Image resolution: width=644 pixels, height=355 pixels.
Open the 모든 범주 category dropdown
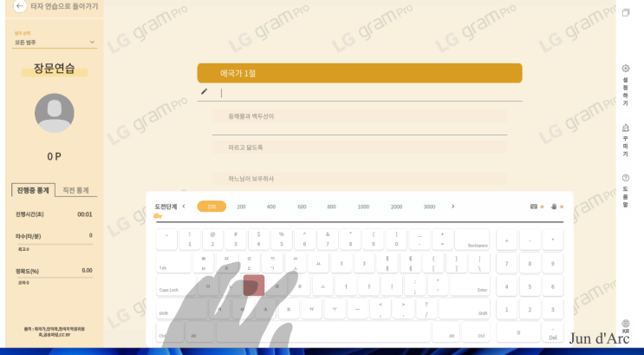(55, 43)
